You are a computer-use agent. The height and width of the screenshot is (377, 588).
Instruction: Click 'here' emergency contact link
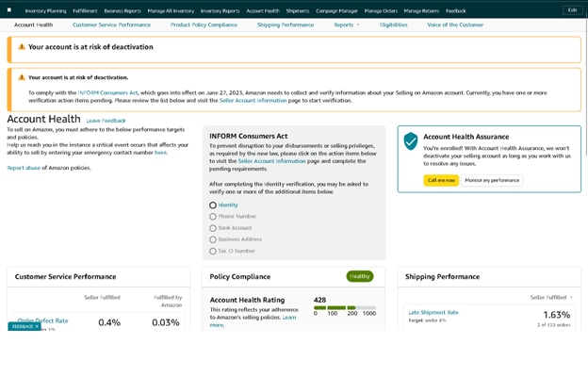[x=160, y=153]
